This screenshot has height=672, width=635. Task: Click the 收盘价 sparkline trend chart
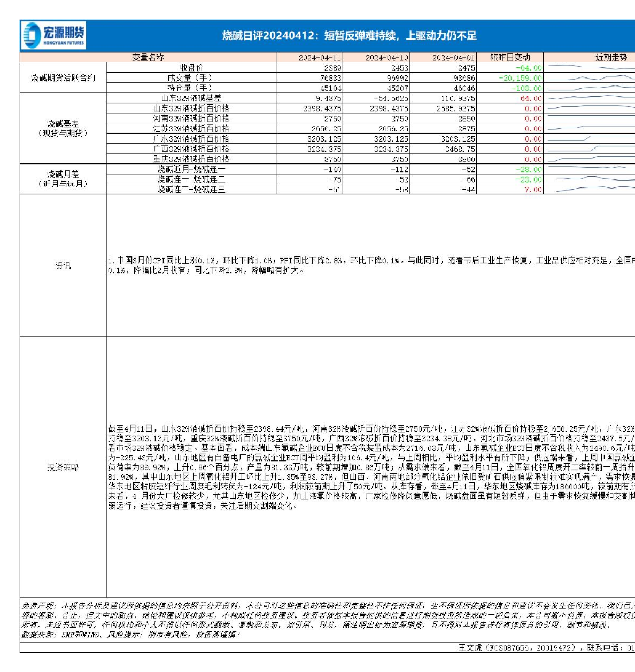[x=591, y=67]
